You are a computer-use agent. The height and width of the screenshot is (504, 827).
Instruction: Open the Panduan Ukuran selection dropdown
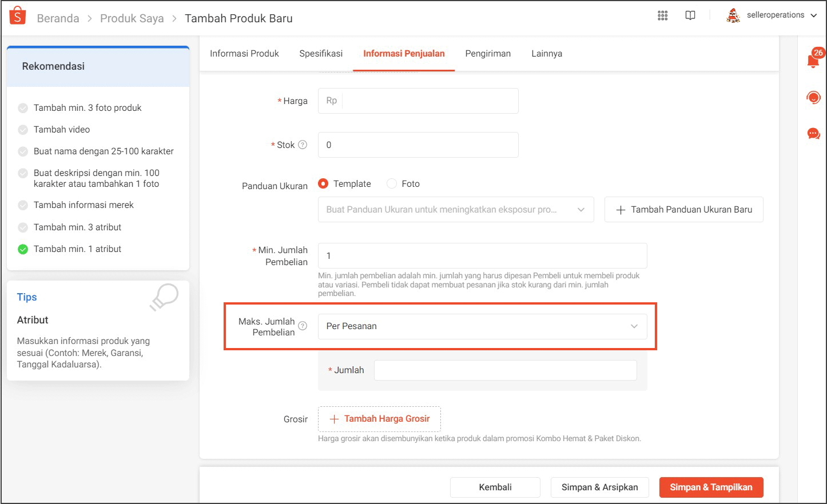click(x=456, y=209)
